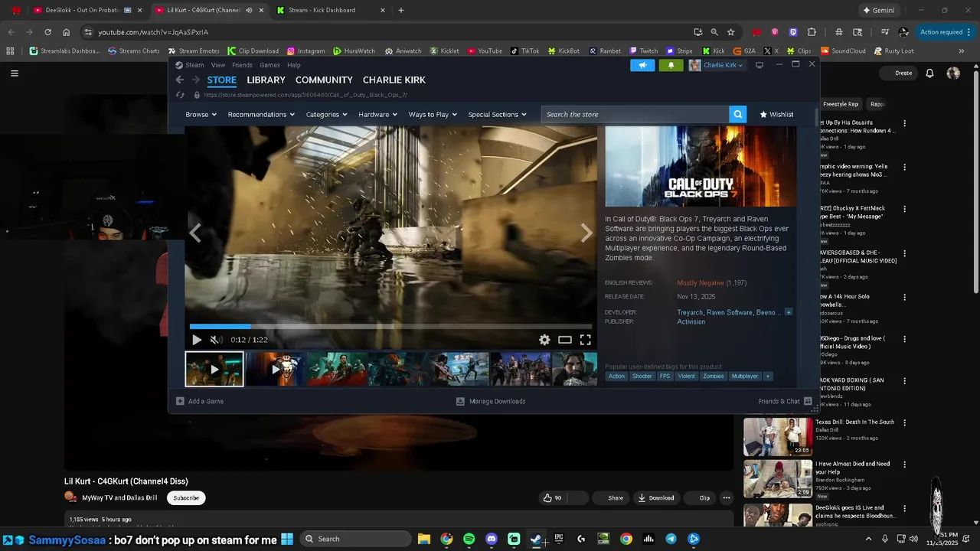
Task: Subscribe to MyWay TV and Dallas Drill
Action: (186, 497)
